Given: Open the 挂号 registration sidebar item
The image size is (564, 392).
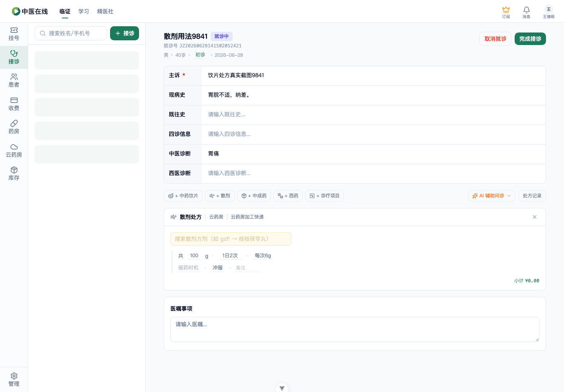Looking at the screenshot, I should coord(14,34).
